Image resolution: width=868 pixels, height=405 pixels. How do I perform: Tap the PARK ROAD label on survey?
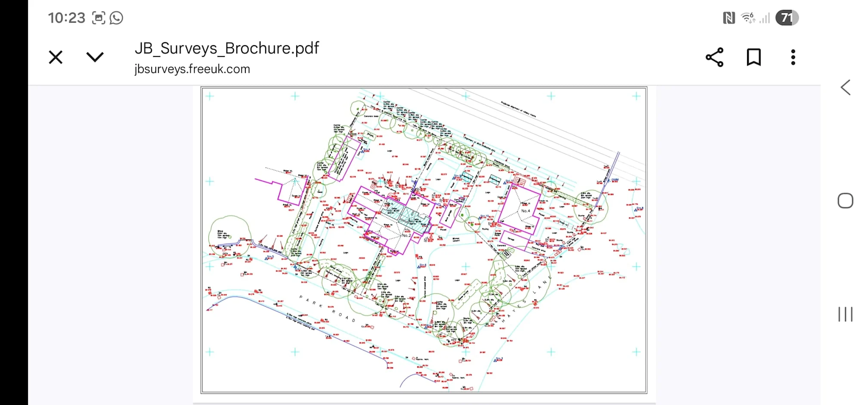(327, 308)
